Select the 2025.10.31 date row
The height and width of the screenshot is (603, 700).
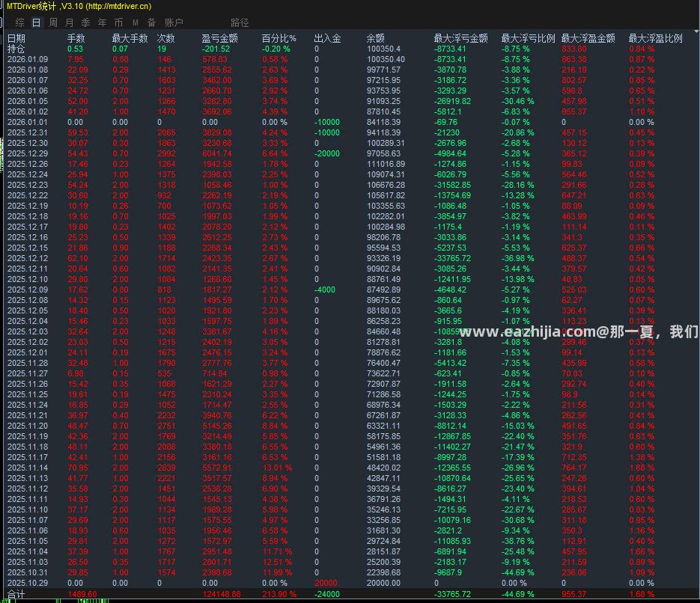coord(28,572)
